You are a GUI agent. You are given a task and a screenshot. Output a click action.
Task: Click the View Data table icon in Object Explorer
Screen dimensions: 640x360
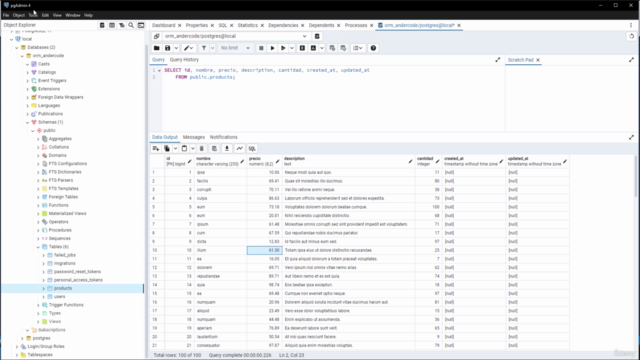tap(112, 25)
